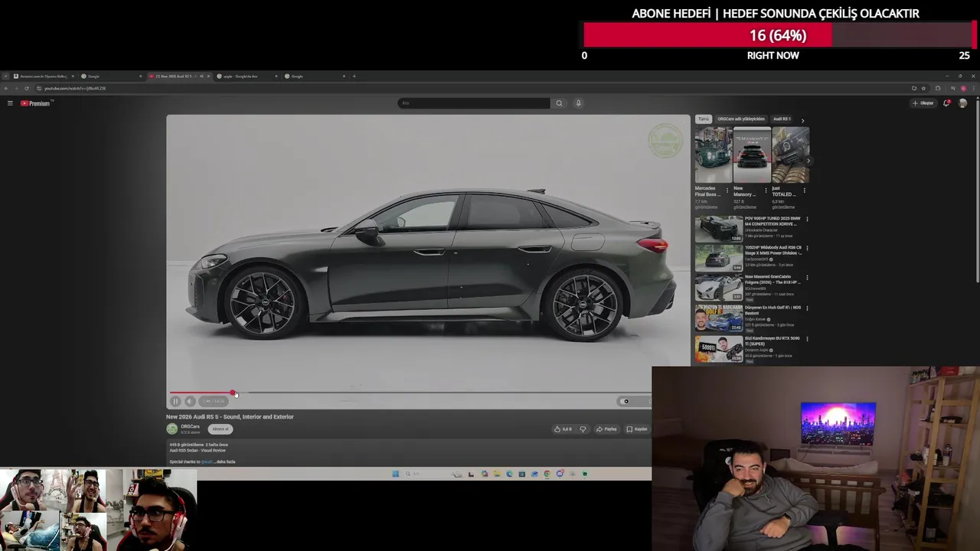Click the youtube.com address bar

pyautogui.click(x=459, y=88)
